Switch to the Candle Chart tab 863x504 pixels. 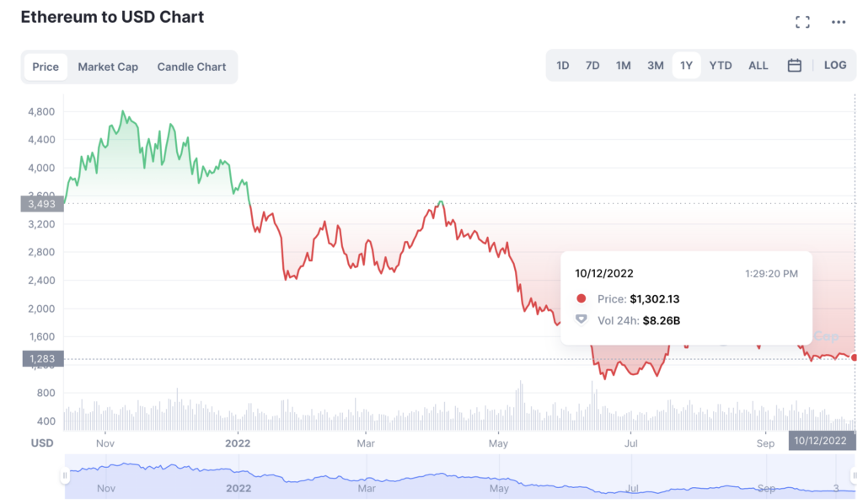pyautogui.click(x=191, y=67)
